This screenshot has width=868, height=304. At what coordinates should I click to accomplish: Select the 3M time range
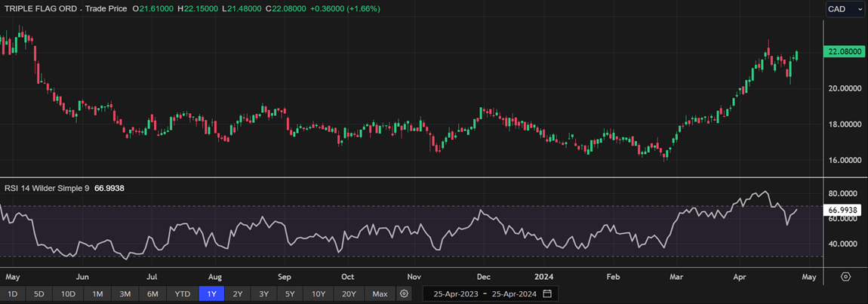[x=125, y=293]
